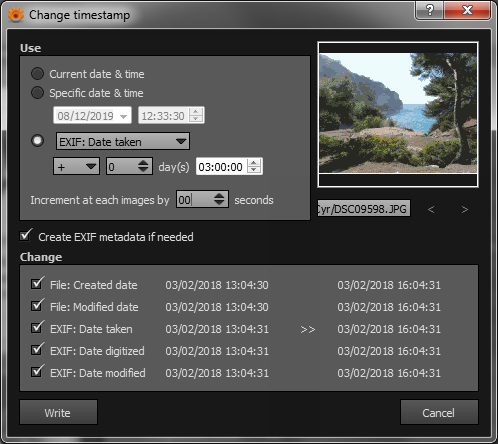
Task: Click the increment seconds spinner arrows
Action: [x=219, y=199]
